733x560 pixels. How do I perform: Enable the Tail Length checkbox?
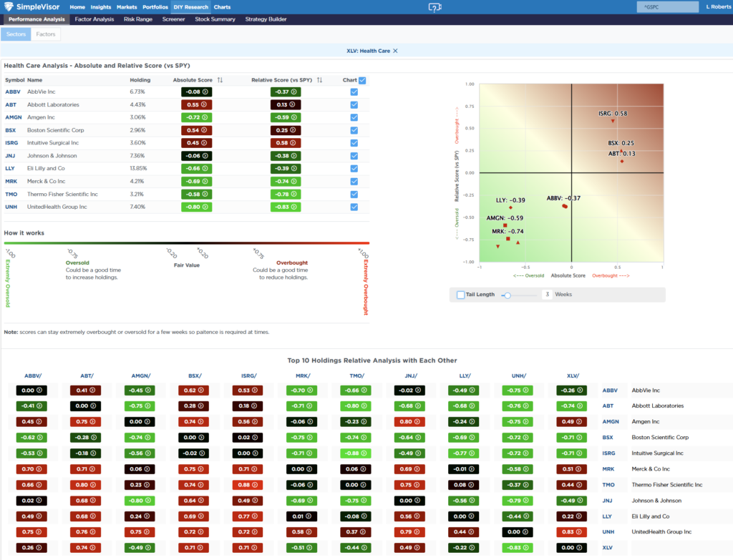coord(461,294)
